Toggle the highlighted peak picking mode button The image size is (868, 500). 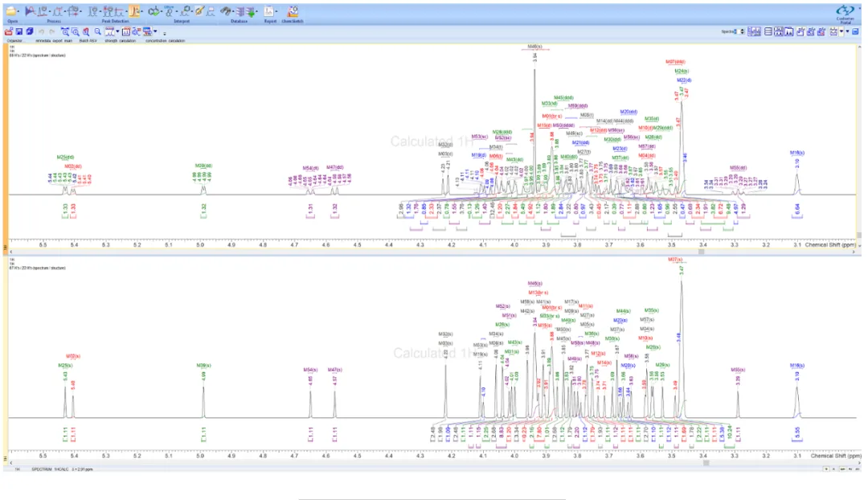(x=134, y=11)
